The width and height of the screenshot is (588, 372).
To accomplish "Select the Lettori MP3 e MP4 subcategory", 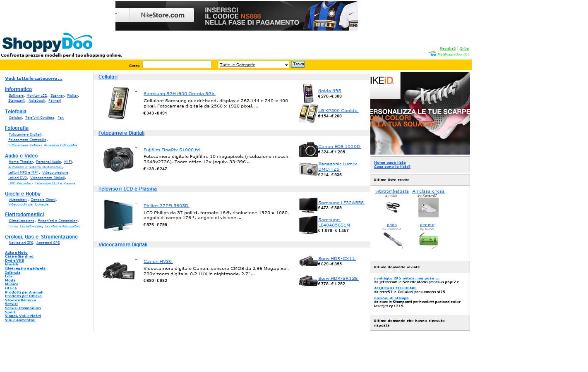I will coord(24,172).
